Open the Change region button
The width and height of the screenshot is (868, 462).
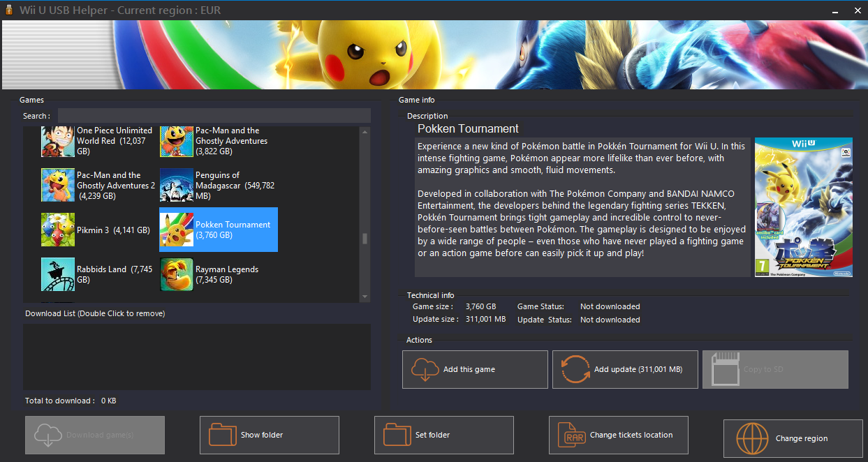[x=793, y=438]
